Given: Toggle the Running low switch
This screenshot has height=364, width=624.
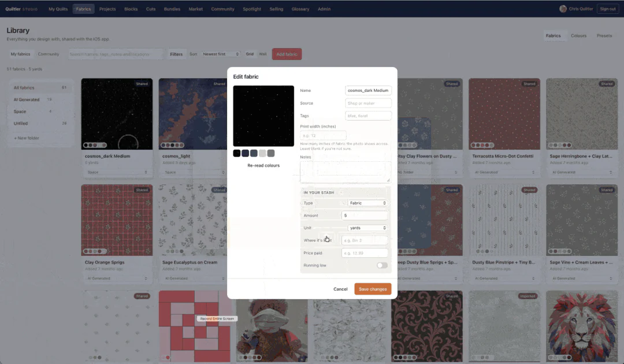Looking at the screenshot, I should (382, 265).
